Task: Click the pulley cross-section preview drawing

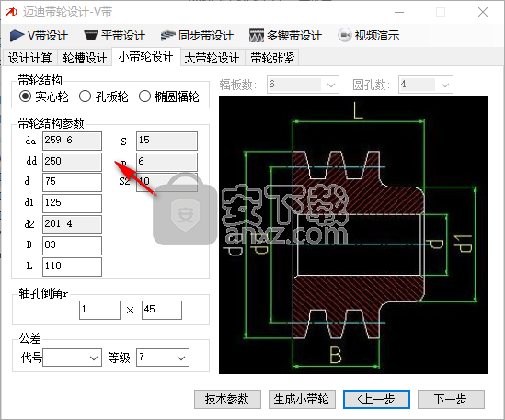Action: 353,235
